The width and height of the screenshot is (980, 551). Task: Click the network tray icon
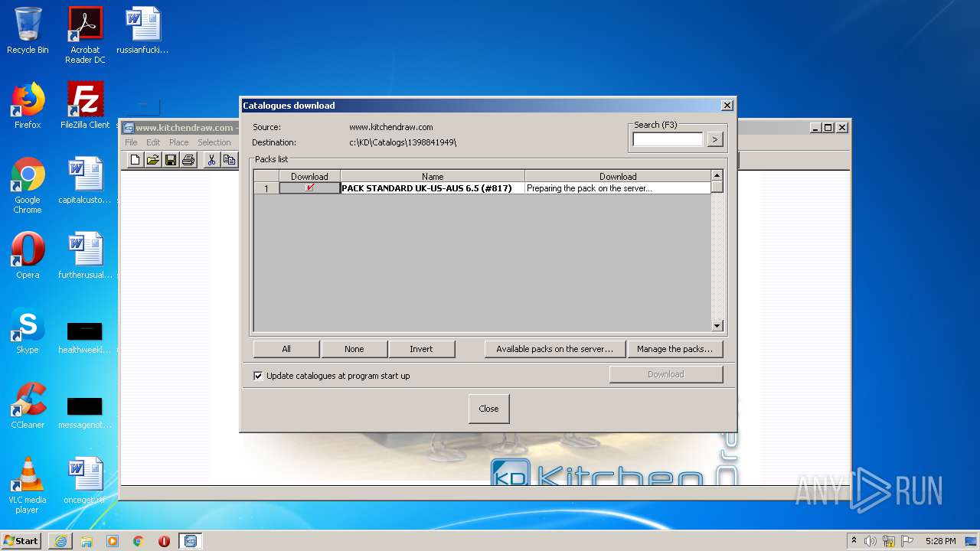pos(889,541)
